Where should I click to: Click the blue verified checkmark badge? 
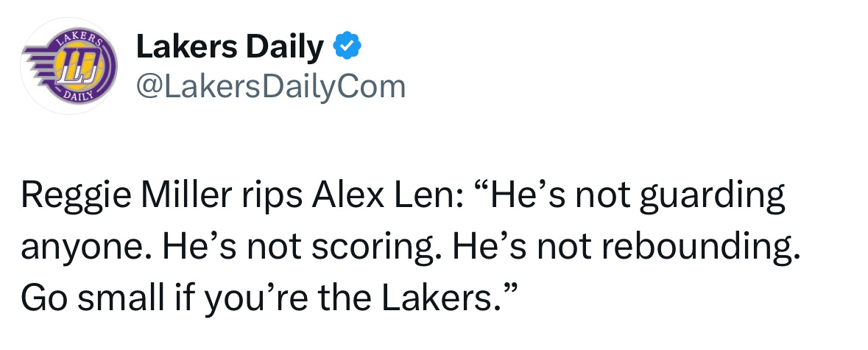347,46
